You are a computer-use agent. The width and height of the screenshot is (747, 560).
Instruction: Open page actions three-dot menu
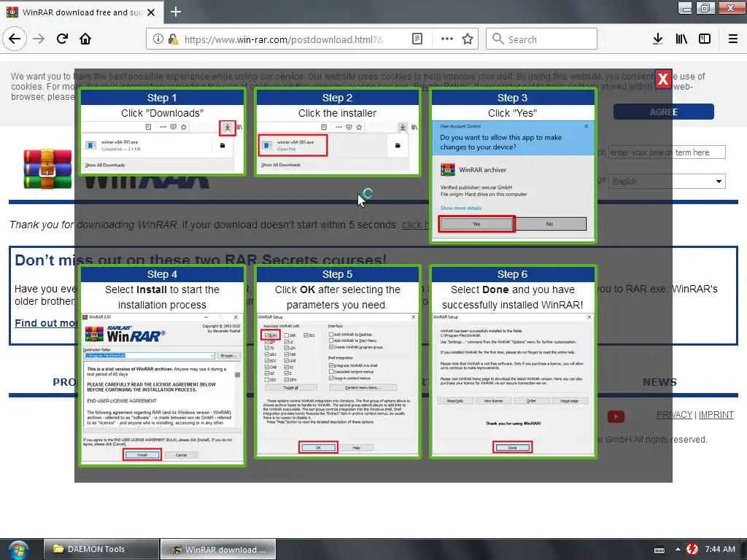coord(447,39)
